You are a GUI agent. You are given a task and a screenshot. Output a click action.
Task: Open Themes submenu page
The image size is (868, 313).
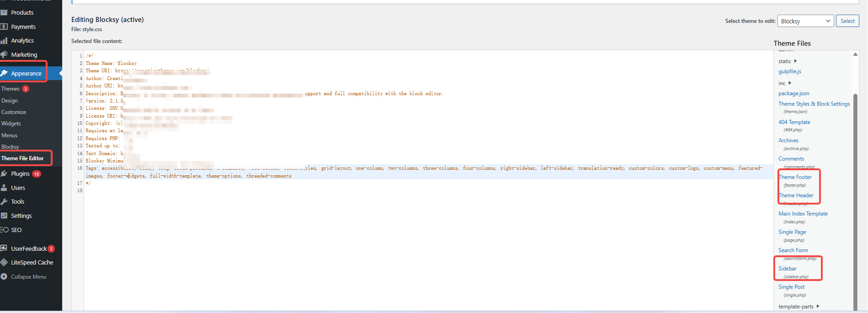11,89
